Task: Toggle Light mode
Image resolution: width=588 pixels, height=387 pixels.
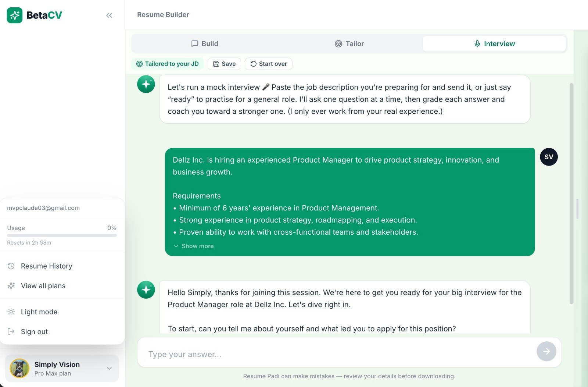Action: click(x=62, y=312)
